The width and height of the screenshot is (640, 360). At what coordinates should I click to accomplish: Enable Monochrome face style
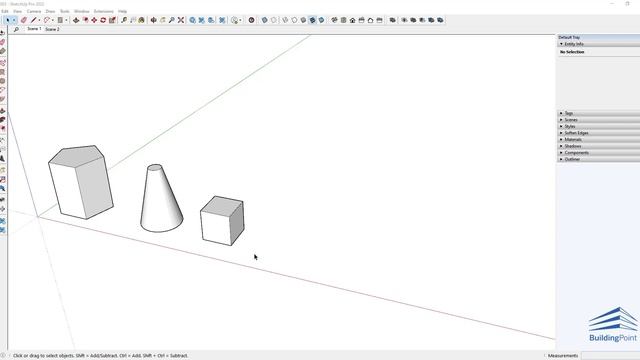[x=321, y=20]
